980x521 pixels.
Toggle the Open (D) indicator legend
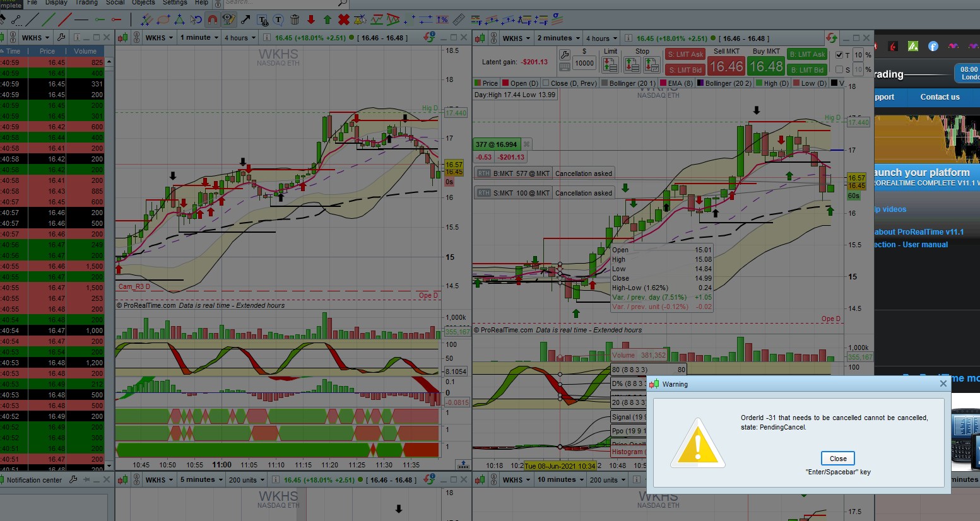pos(521,83)
